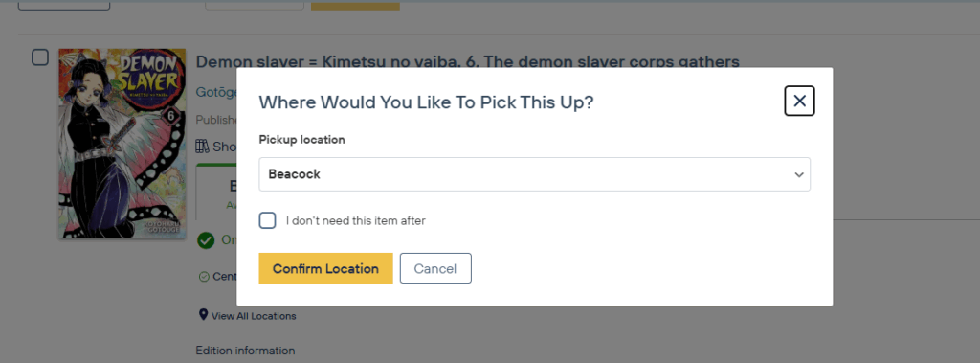Select the checkbox beside Demon Slayer cover
This screenshot has height=363, width=980.
point(40,57)
